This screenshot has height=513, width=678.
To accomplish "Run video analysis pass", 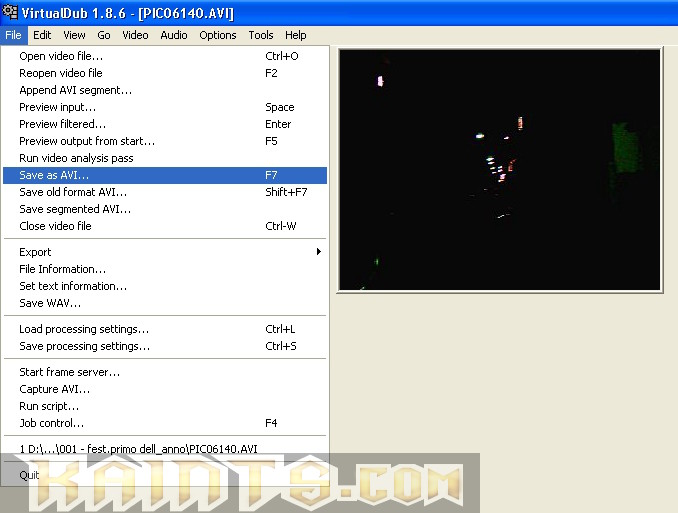I will 165,158.
